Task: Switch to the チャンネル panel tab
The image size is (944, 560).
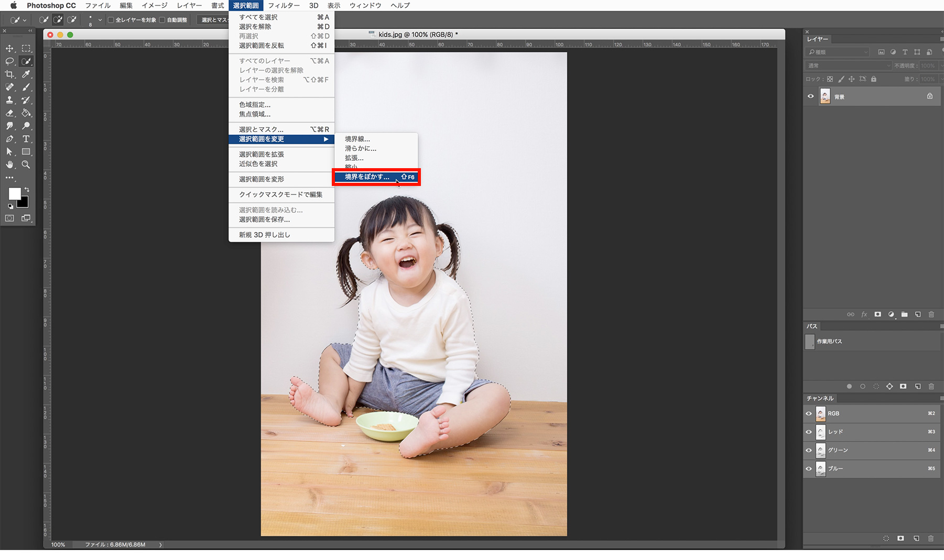Action: pos(820,399)
